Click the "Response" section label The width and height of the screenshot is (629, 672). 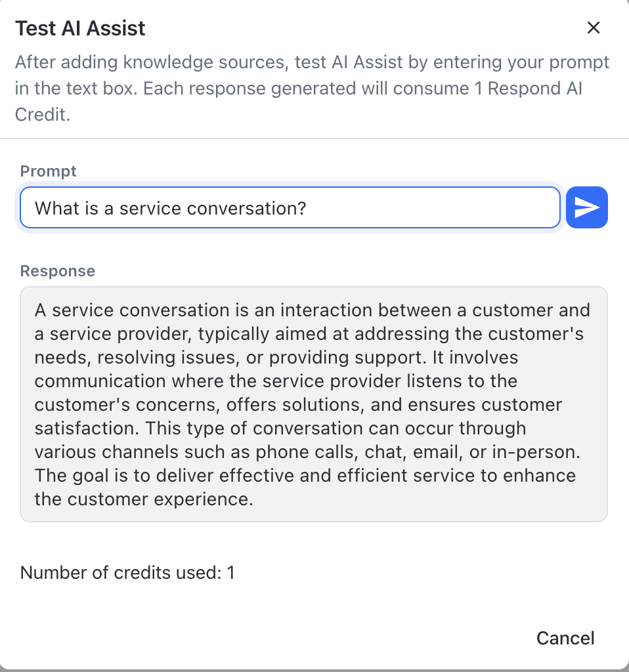click(x=58, y=271)
